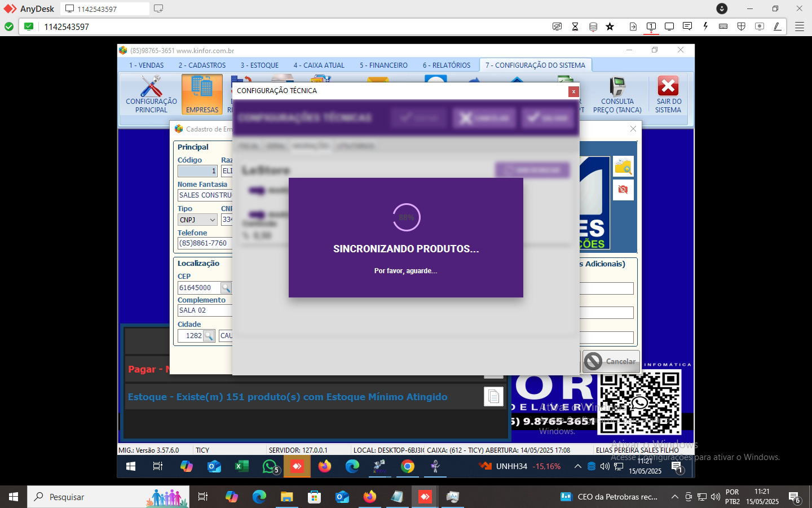Click MIG.: Versão 3.57.6.0 status text
Image resolution: width=812 pixels, height=508 pixels.
[148, 450]
